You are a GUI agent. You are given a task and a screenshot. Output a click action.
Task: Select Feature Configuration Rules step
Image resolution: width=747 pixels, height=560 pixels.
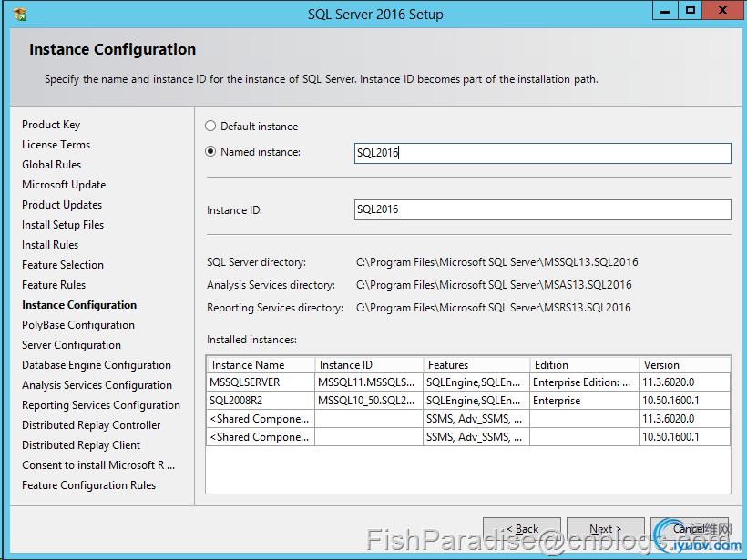(88, 484)
